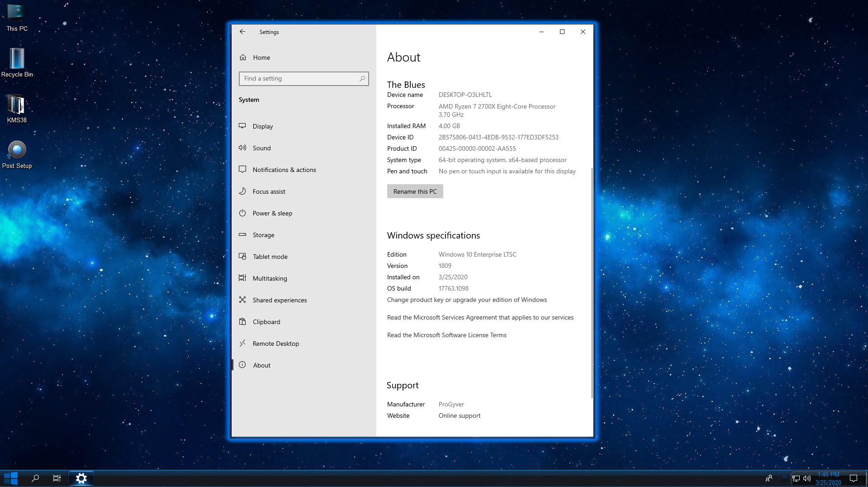Image resolution: width=868 pixels, height=487 pixels.
Task: Click the Online support website link
Action: [x=459, y=415]
